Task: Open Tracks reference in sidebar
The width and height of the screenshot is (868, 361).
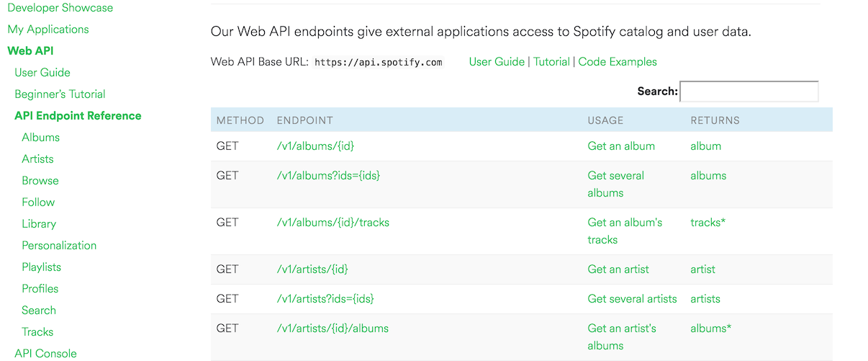Action: pyautogui.click(x=37, y=332)
